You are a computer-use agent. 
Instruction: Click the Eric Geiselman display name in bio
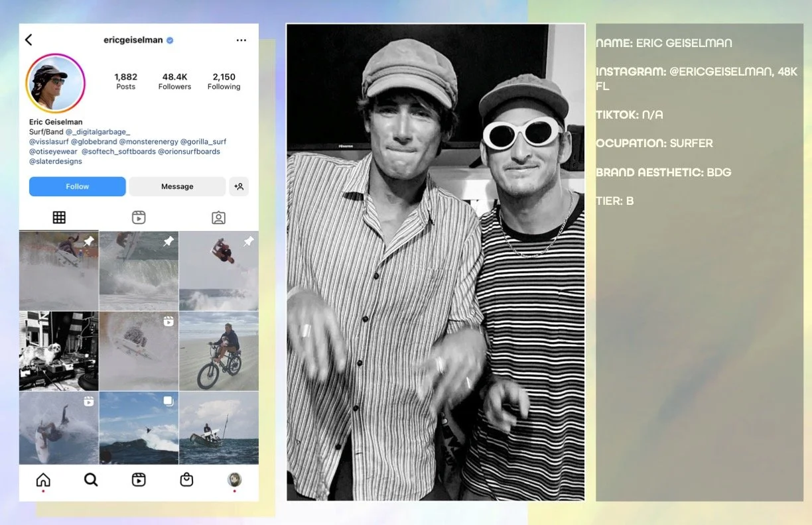click(x=56, y=122)
